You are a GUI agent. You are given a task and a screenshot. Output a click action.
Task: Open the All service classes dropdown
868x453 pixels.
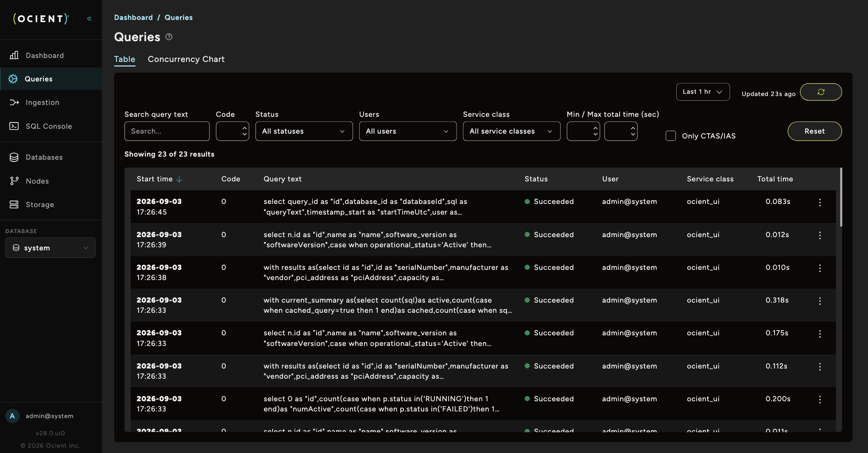511,131
